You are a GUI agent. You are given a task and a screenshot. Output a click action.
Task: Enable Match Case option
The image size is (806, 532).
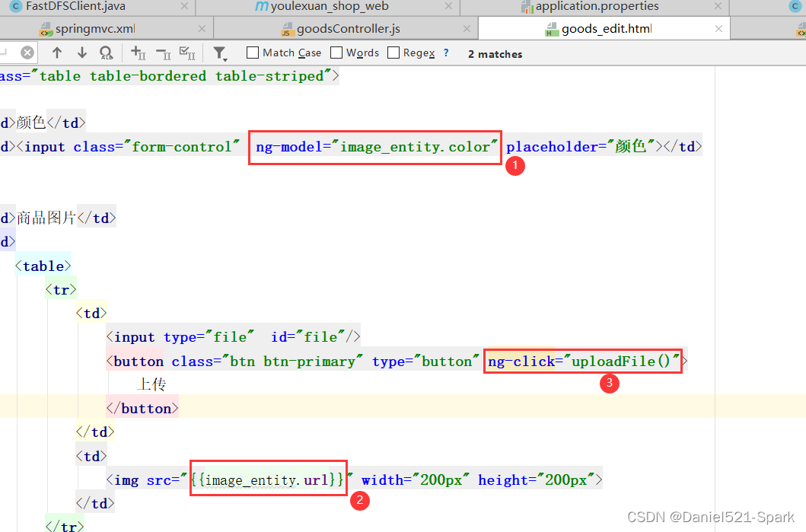click(253, 53)
